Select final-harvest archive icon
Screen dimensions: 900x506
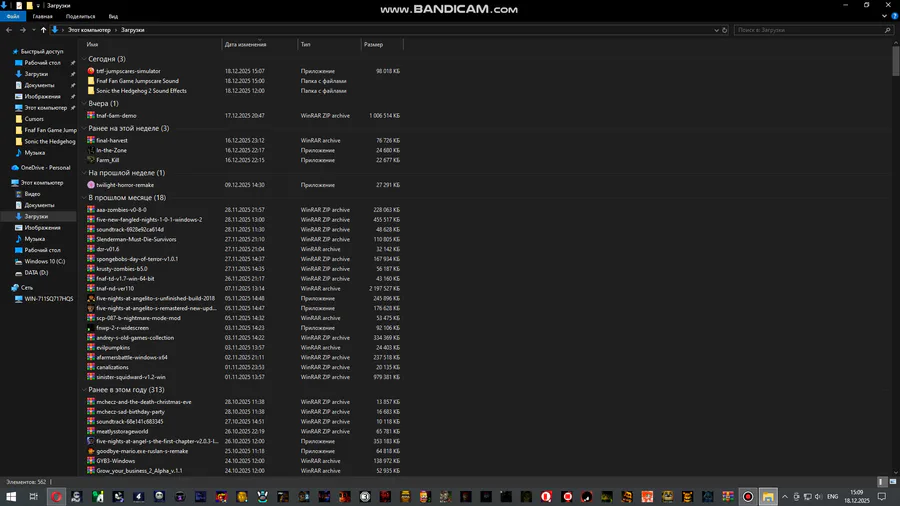pyautogui.click(x=91, y=140)
